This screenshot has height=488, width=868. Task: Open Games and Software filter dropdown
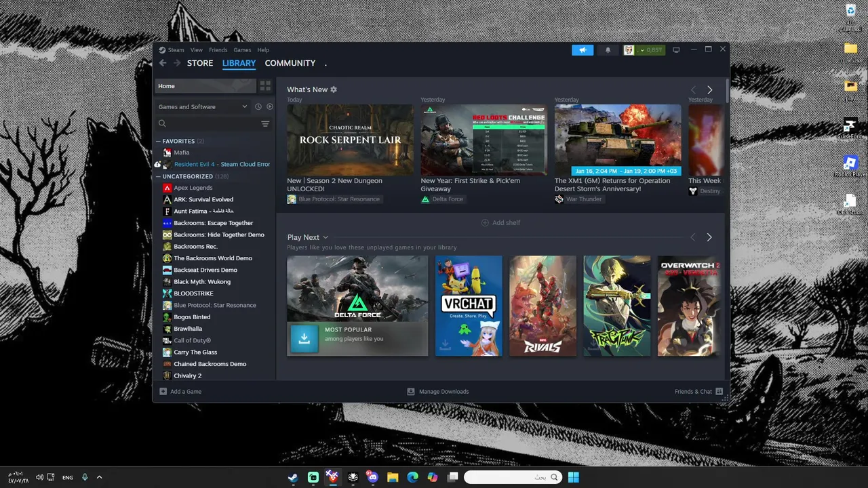pos(203,106)
